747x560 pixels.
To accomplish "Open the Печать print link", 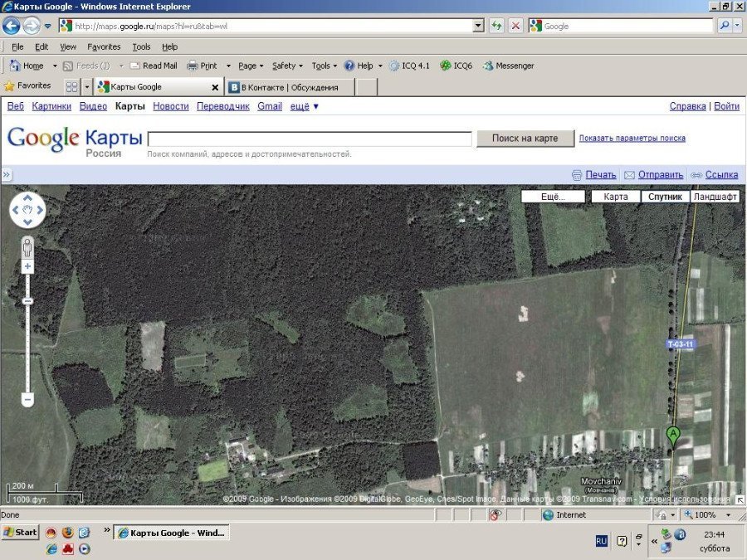I will (600, 175).
